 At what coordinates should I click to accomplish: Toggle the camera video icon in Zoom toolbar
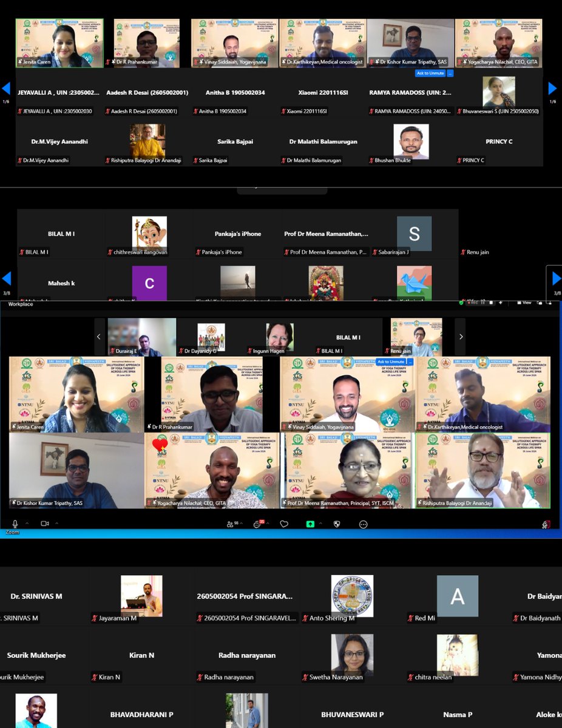point(44,524)
